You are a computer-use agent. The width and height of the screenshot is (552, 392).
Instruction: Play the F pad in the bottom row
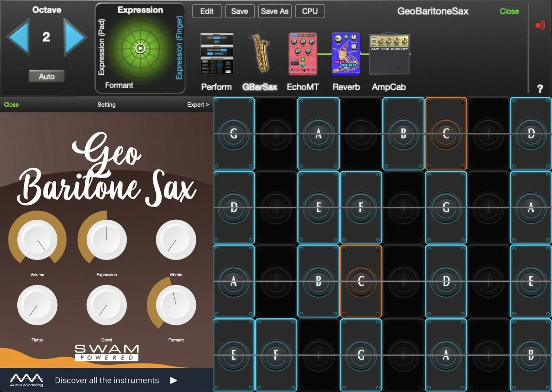276,355
